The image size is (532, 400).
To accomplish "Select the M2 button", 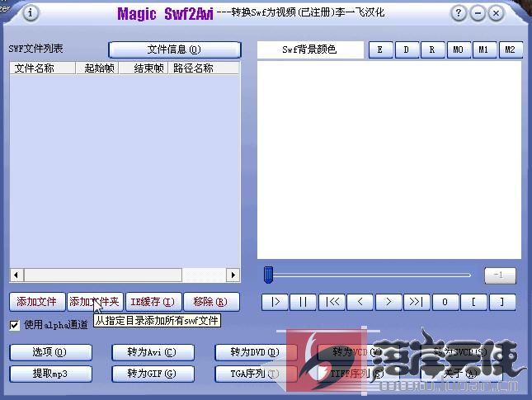I will (511, 49).
